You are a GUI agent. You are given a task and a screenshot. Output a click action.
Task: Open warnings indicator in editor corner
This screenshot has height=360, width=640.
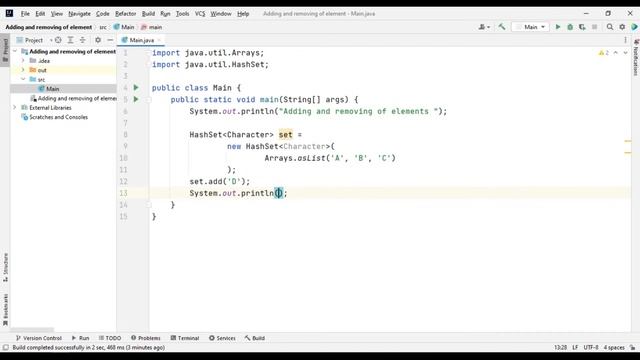point(603,53)
